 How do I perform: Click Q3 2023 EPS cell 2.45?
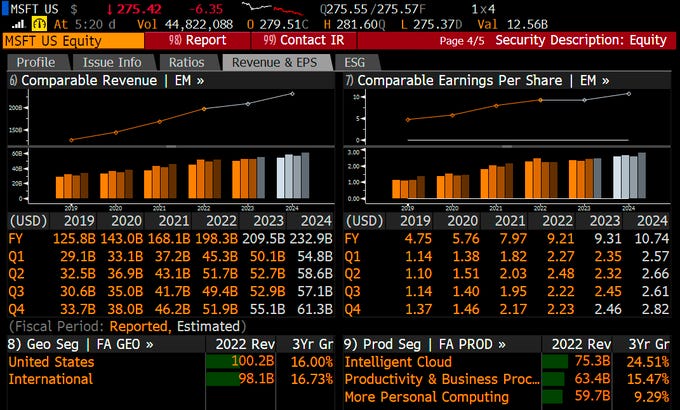pyautogui.click(x=608, y=292)
